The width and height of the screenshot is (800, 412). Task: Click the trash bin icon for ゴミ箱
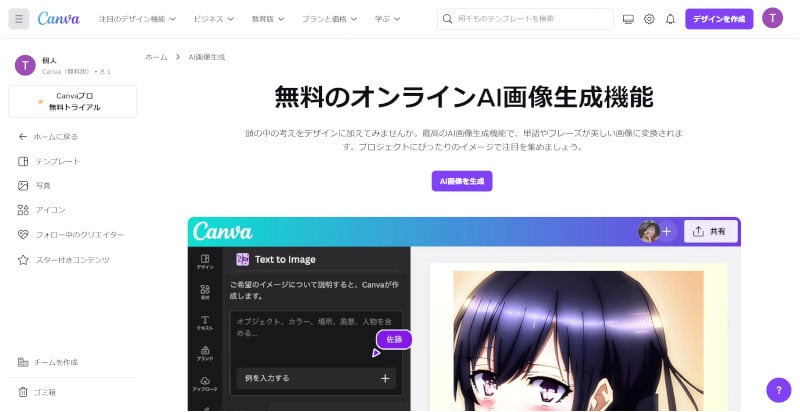point(23,392)
